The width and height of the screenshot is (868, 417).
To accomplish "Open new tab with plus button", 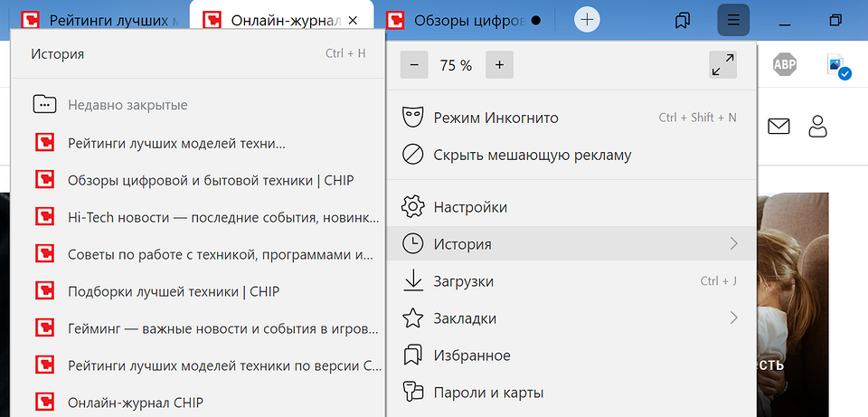I will [x=587, y=20].
